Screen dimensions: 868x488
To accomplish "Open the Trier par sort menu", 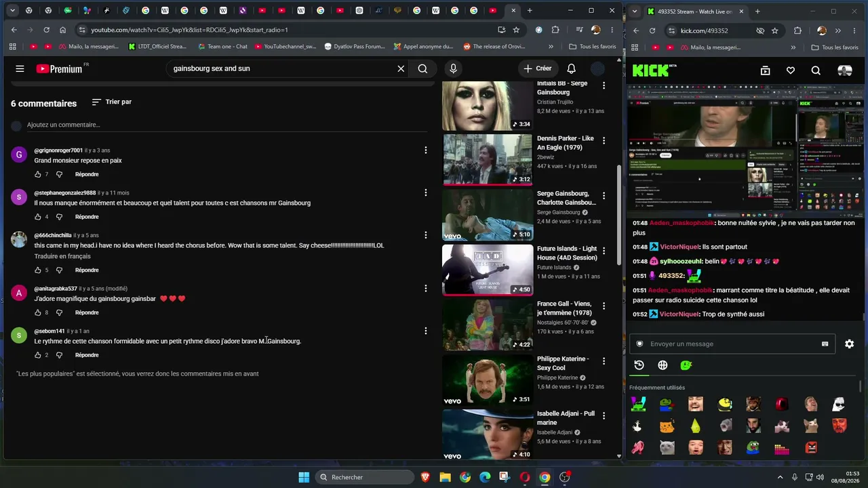I will [x=112, y=102].
